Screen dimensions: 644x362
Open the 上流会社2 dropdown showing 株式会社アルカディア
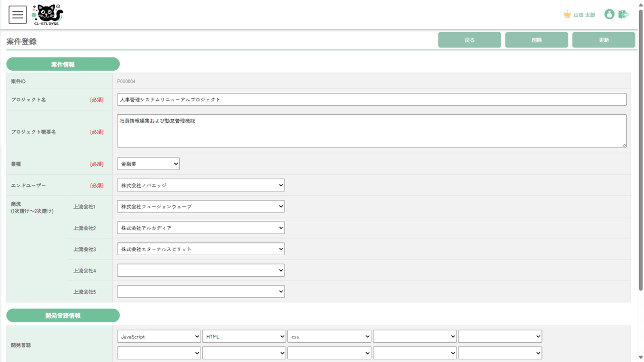(x=201, y=228)
